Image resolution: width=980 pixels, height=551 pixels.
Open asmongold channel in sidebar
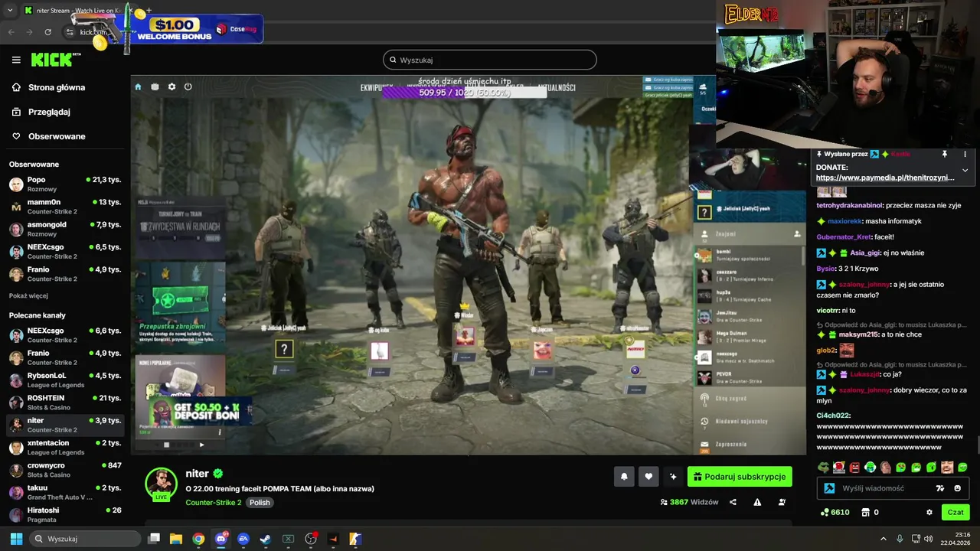[65, 228]
